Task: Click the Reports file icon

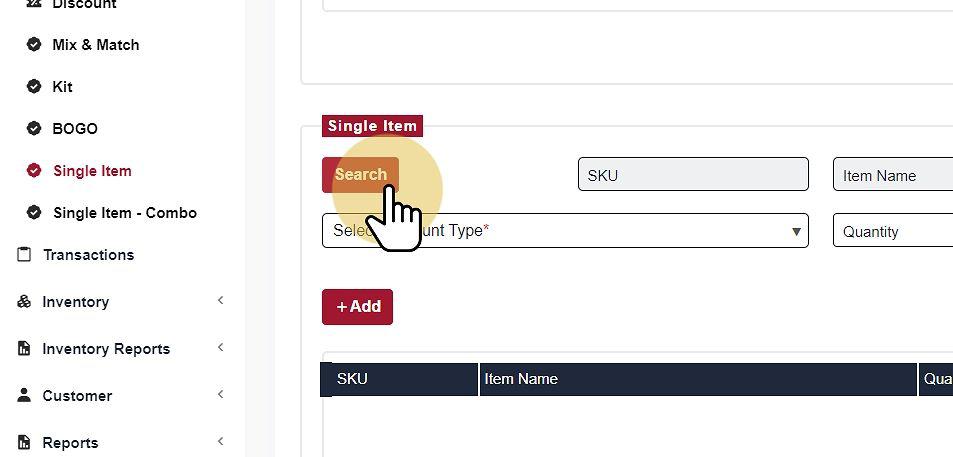Action: point(24,443)
